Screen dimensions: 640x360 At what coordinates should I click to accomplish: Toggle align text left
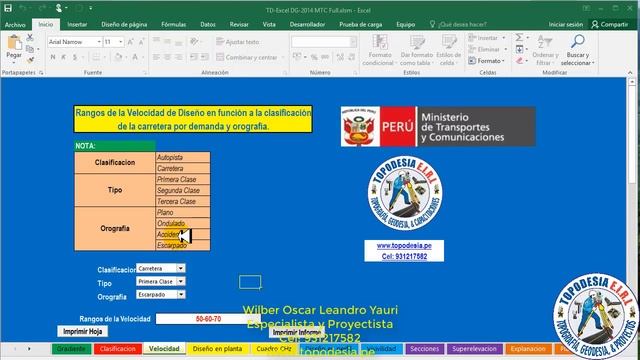click(156, 58)
